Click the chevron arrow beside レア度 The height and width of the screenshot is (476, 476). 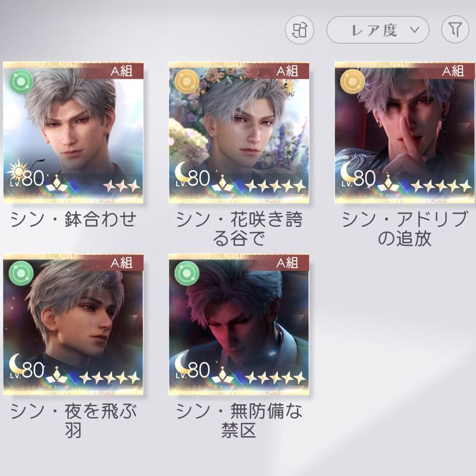click(414, 30)
